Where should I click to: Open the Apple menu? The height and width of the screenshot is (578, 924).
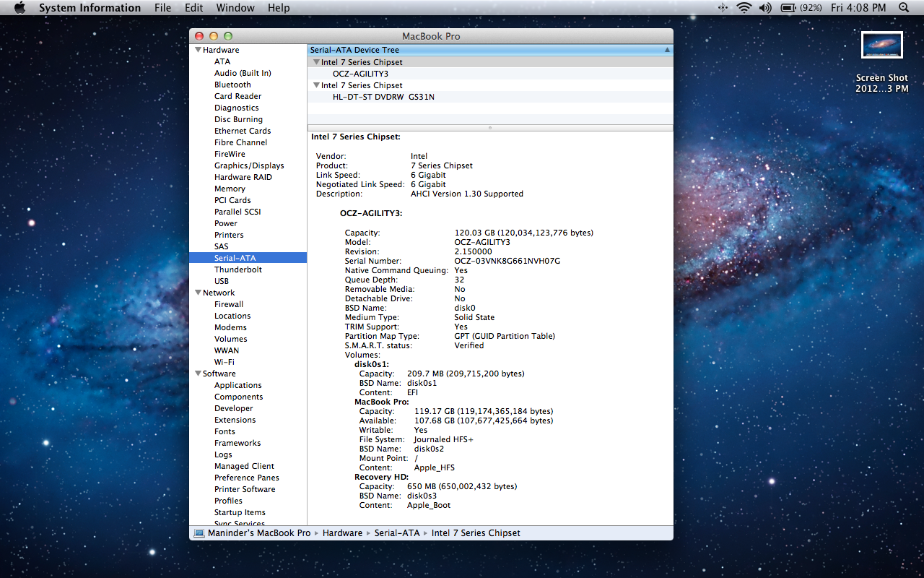coord(19,8)
